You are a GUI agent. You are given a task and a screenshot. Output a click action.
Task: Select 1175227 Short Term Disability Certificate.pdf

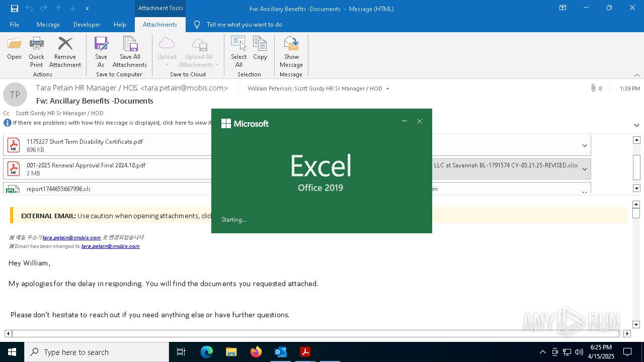(108, 145)
